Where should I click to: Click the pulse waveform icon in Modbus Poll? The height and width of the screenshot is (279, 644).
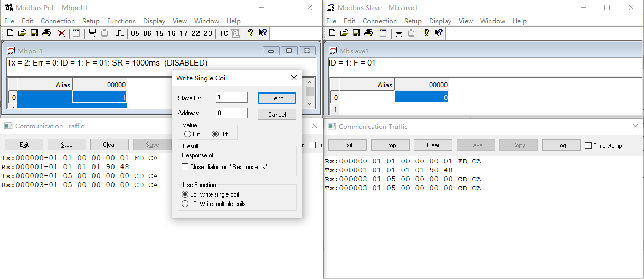coord(120,33)
